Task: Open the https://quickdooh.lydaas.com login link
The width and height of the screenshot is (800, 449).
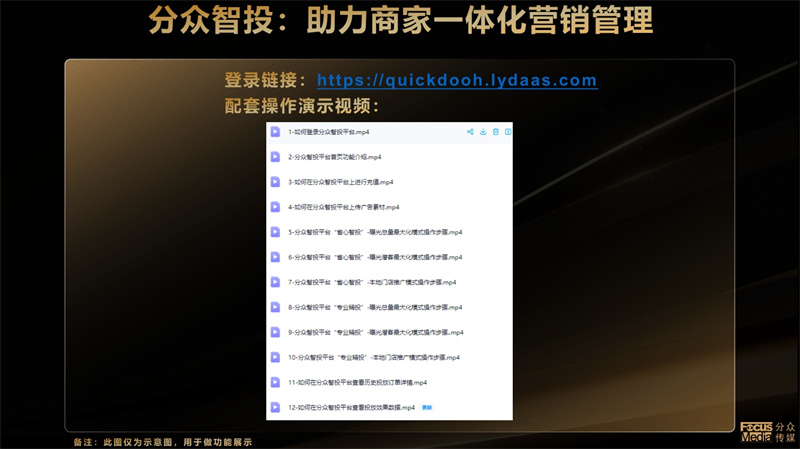Action: coord(457,80)
